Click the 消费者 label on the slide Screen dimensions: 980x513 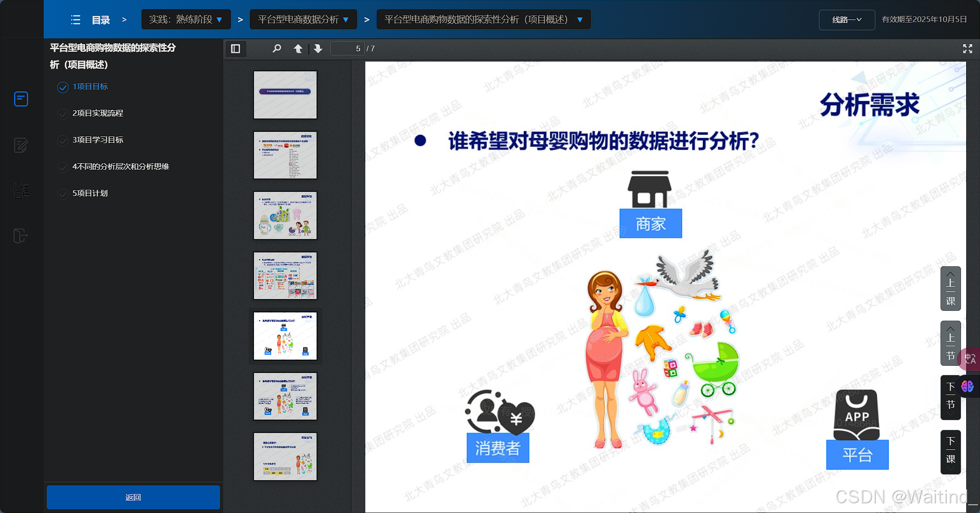[498, 448]
